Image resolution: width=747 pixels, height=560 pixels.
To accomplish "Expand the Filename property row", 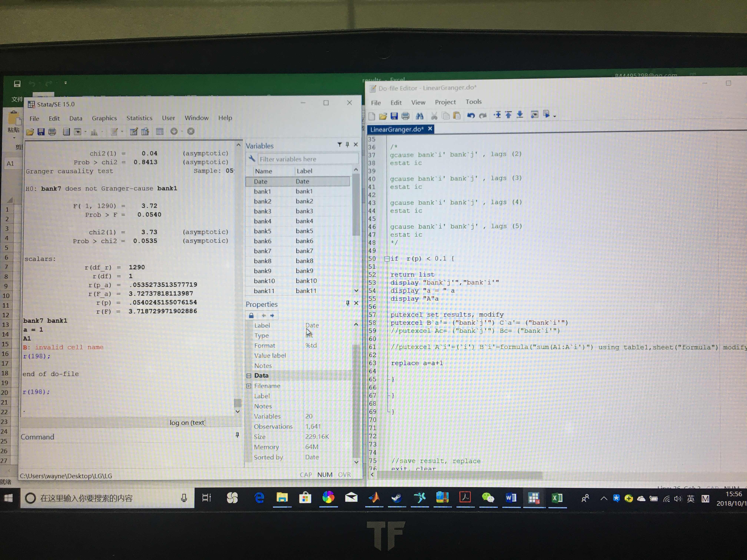I will [x=249, y=386].
